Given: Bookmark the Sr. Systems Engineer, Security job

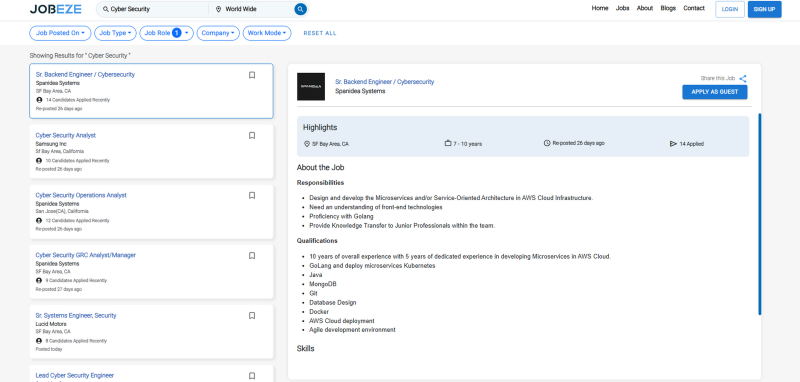Looking at the screenshot, I should point(252,316).
